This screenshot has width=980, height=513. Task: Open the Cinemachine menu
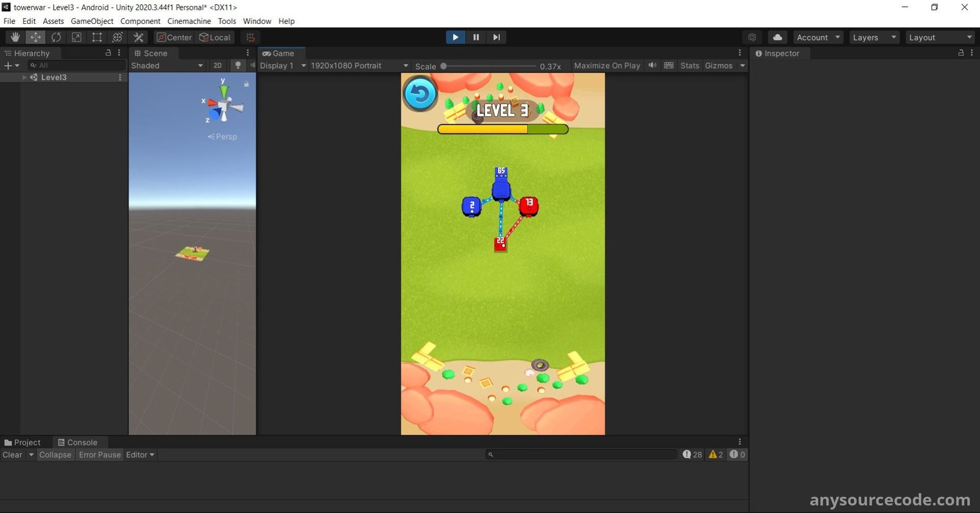coord(189,21)
